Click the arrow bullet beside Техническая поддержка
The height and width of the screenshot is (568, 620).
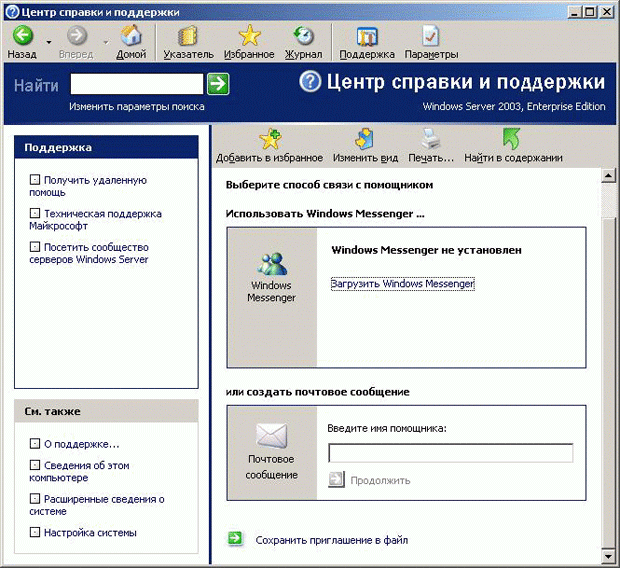coord(35,214)
